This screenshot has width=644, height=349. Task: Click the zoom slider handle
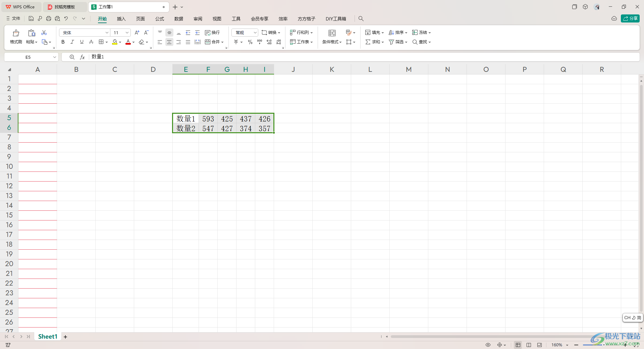604,345
